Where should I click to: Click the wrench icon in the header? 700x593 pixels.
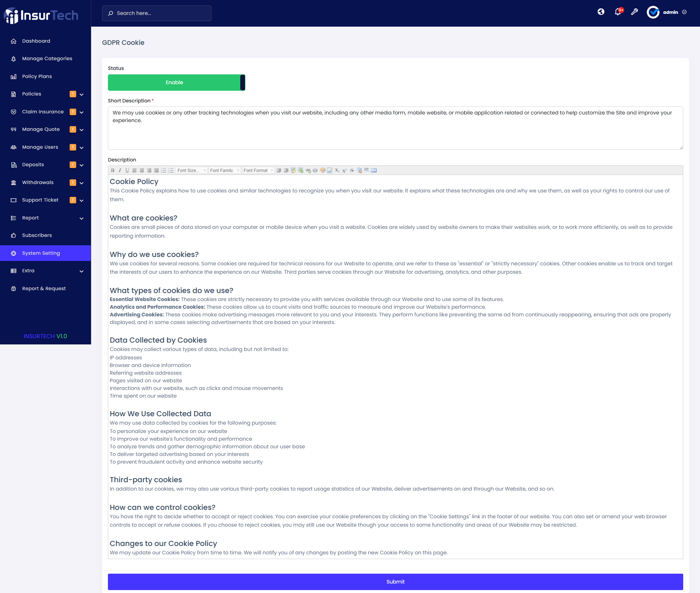[634, 12]
